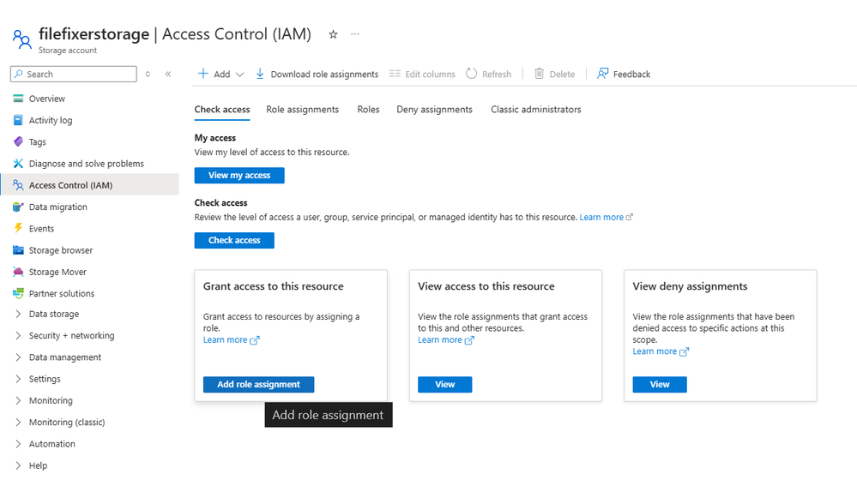The width and height of the screenshot is (857, 504).
Task: Switch to the Role assignments tab
Action: tap(302, 110)
